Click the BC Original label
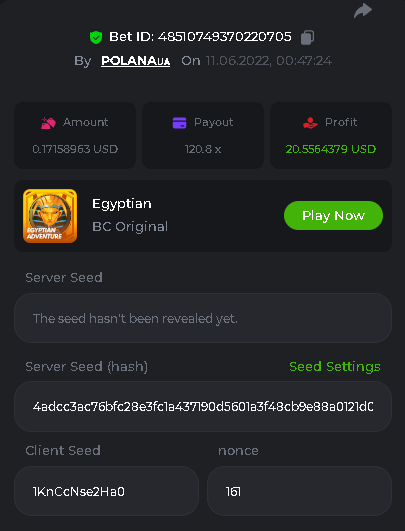The height and width of the screenshot is (531, 405). (x=130, y=227)
